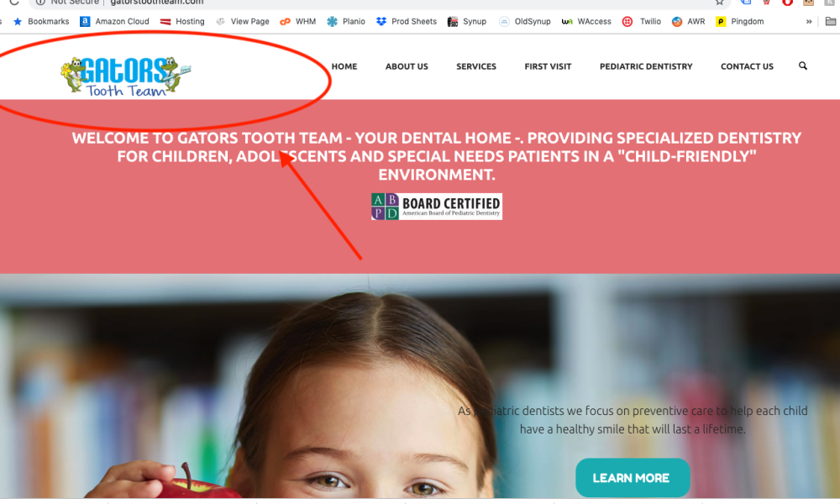The height and width of the screenshot is (504, 840).
Task: Open the site search magnifier icon
Action: coord(802,66)
